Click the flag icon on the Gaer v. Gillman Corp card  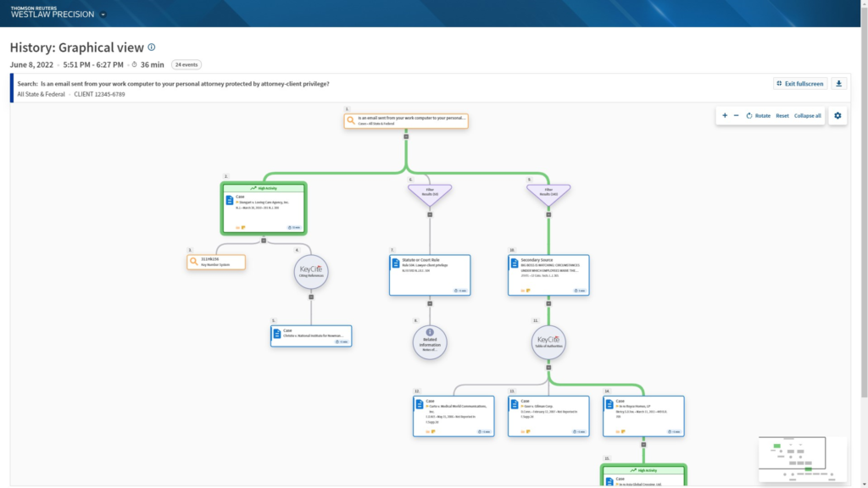[527, 431]
